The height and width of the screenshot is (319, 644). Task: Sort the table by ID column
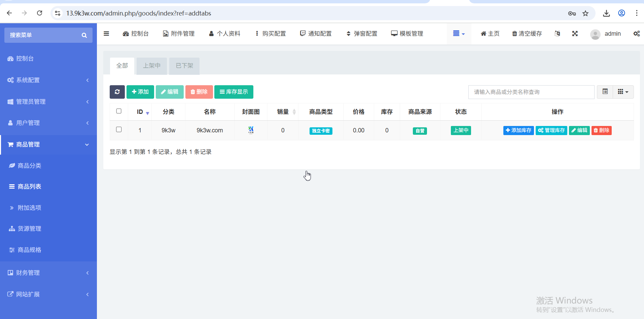pos(140,112)
